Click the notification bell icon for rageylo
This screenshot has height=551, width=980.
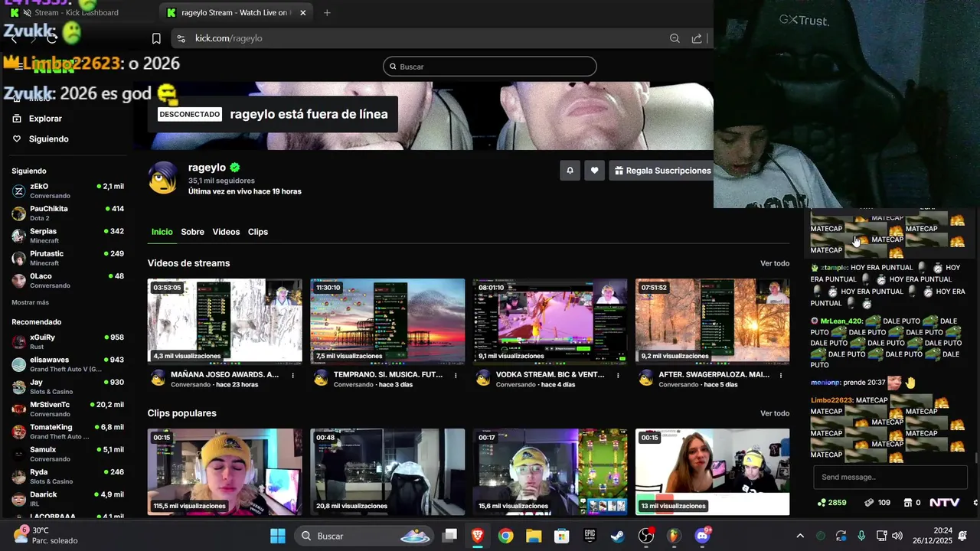pyautogui.click(x=570, y=171)
